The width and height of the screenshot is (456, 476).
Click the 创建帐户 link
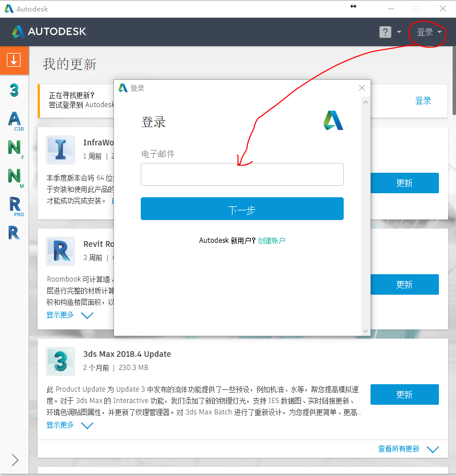(x=271, y=241)
